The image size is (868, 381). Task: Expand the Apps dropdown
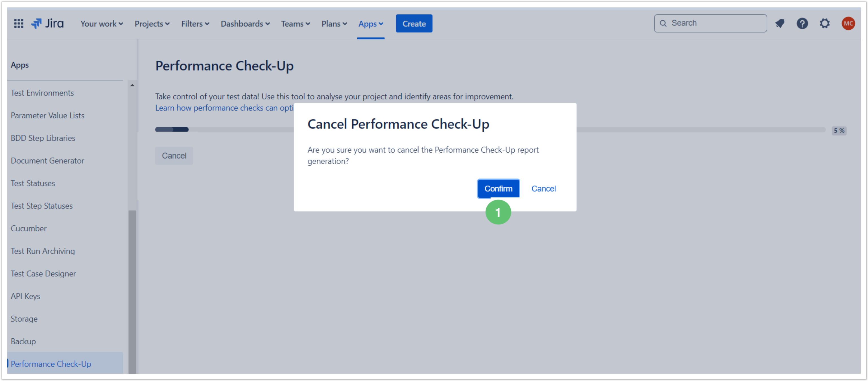(x=371, y=24)
